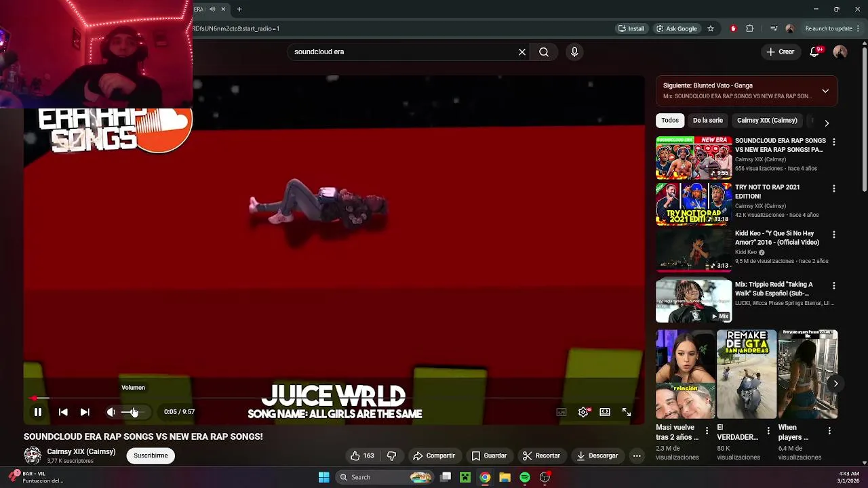Open options for Kidd Keo video

pyautogui.click(x=834, y=235)
